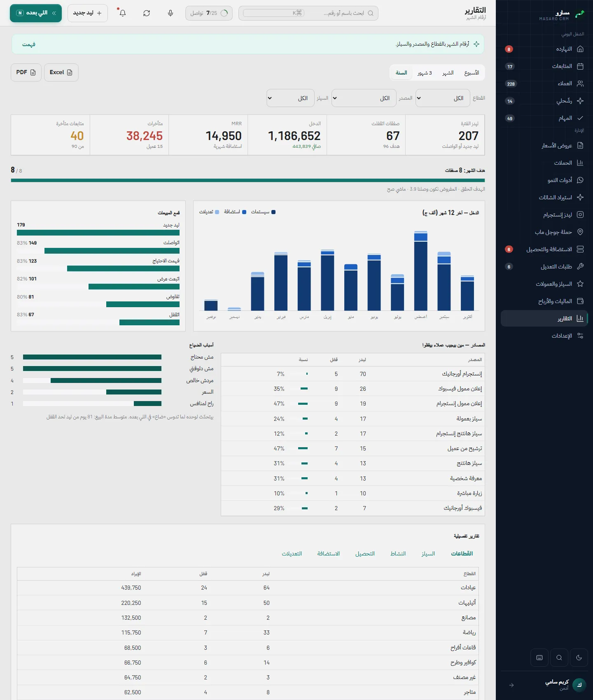Click the اللي بعده button
This screenshot has height=700, width=593.
pos(36,13)
